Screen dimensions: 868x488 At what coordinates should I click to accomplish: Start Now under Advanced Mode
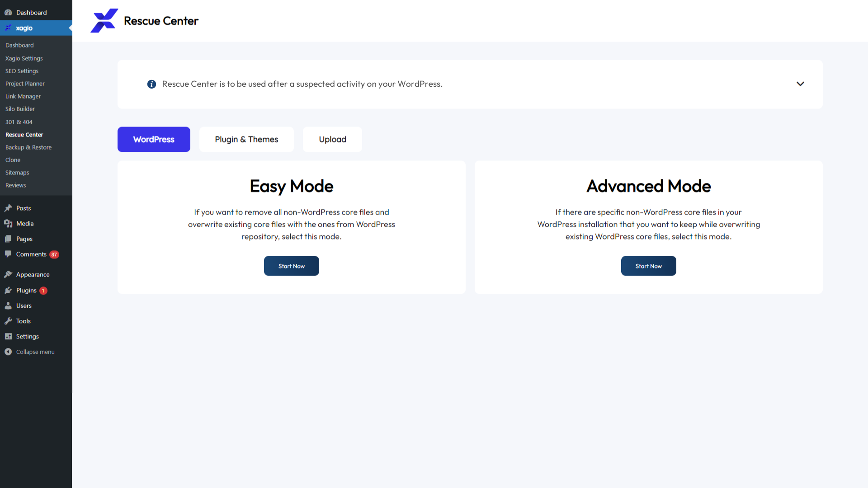point(648,266)
